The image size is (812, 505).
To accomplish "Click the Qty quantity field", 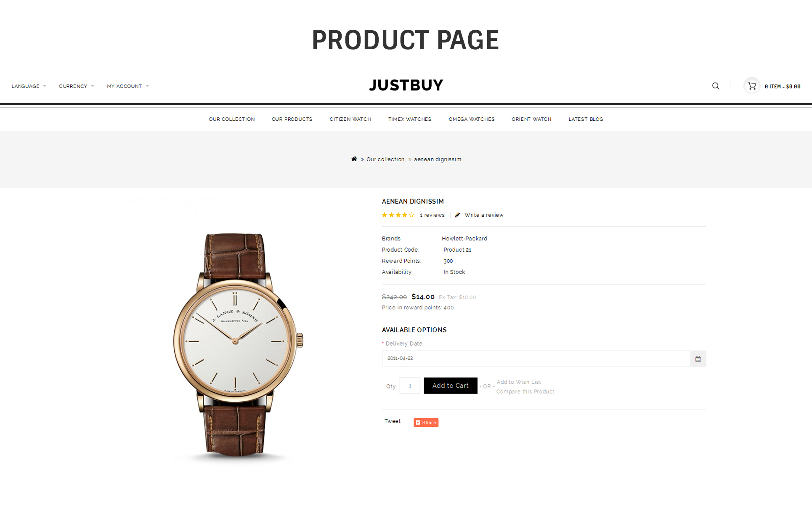I will click(x=410, y=385).
